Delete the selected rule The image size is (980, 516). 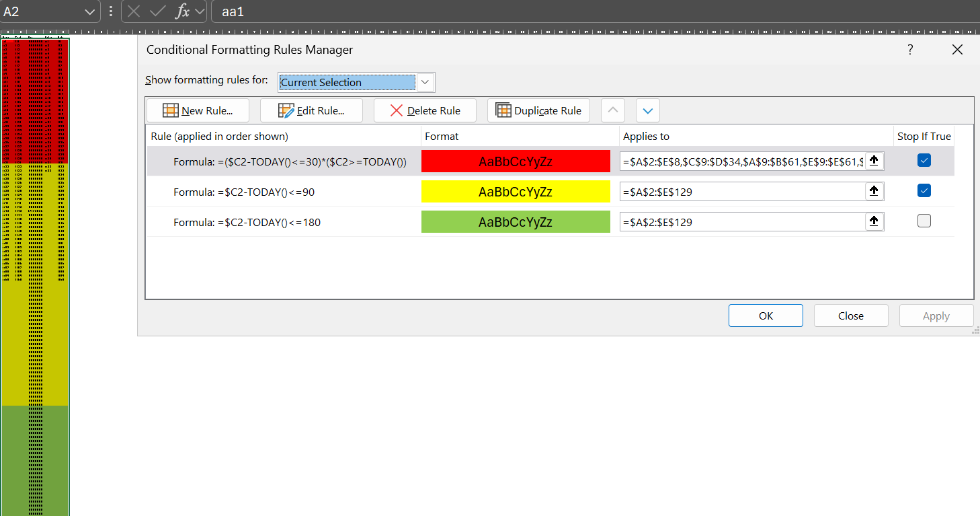(425, 110)
